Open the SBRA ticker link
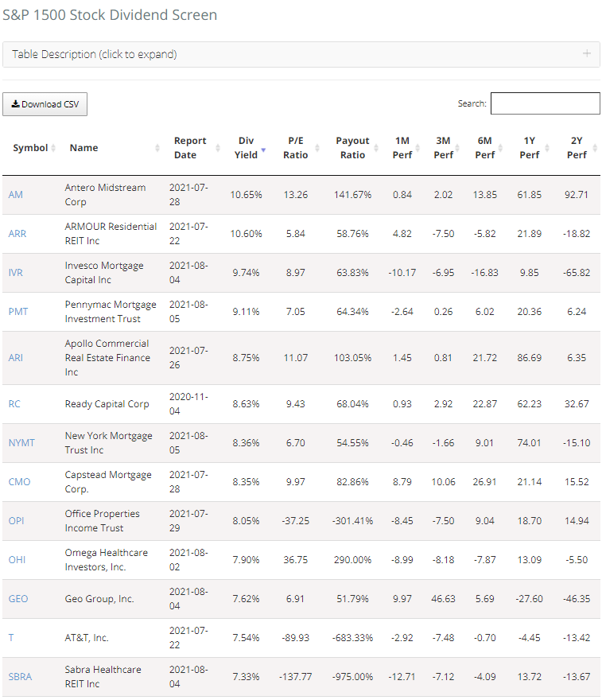 click(20, 676)
